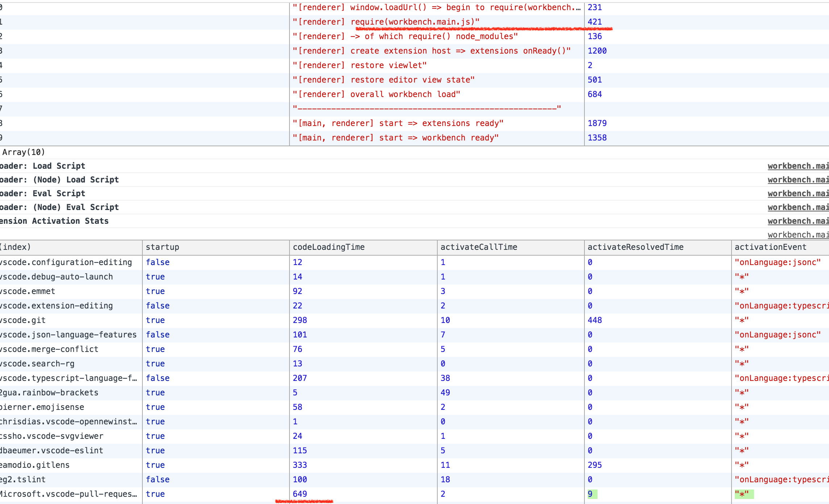Screen dimensions: 829x504
Task: Click the 333 codeLoadingTime value for gitlens
Action: tap(300, 465)
